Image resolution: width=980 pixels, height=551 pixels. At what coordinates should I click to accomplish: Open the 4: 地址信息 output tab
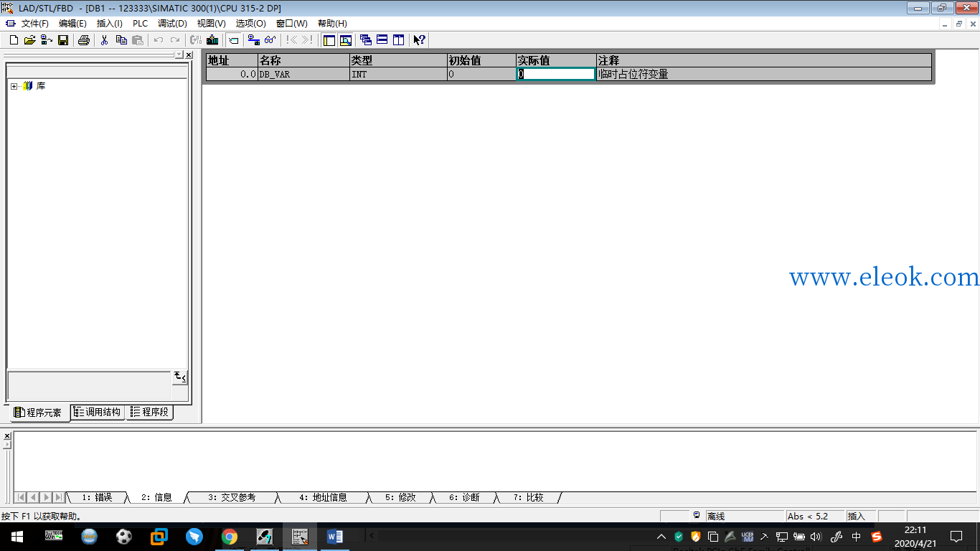point(323,497)
